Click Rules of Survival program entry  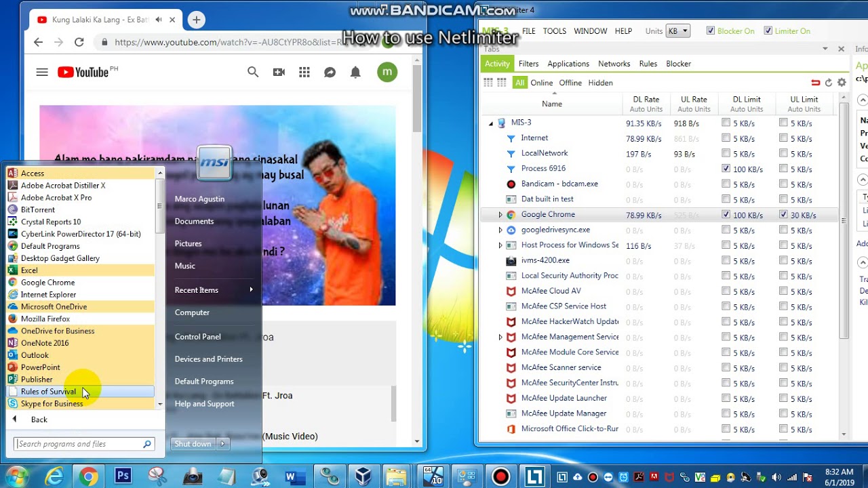81,391
